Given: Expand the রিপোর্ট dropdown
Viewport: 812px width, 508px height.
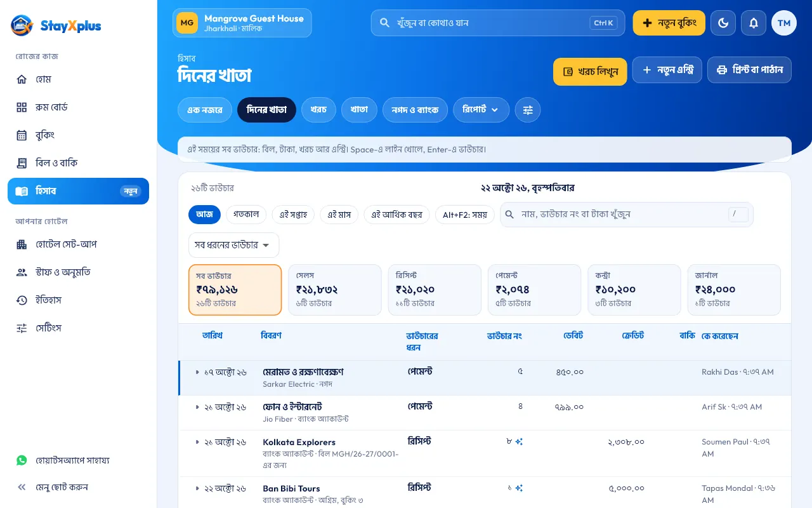Looking at the screenshot, I should click(481, 110).
